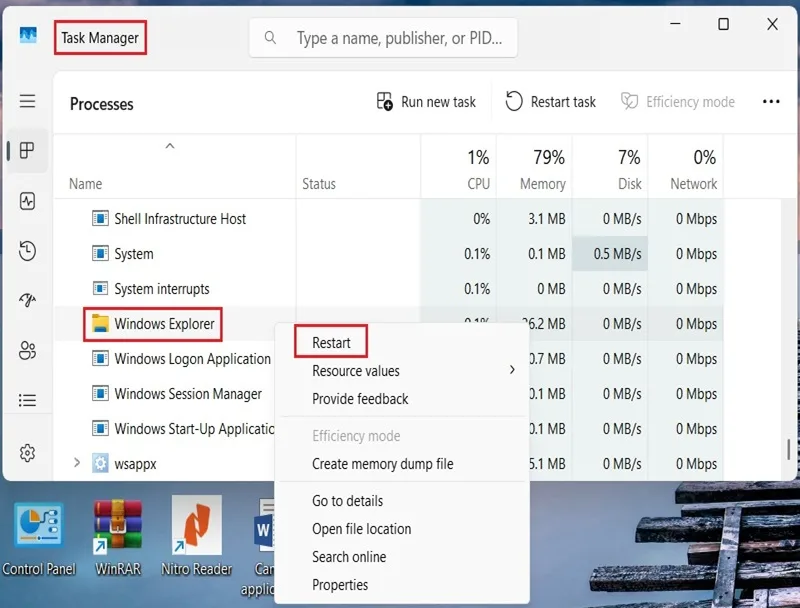800x608 pixels.
Task: Expand the Resource values submenu arrow
Action: [x=512, y=369]
